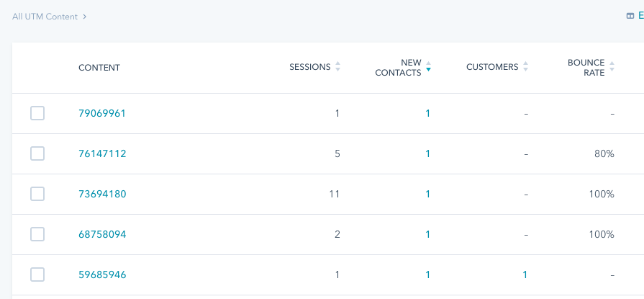Sort by Bounce Rate arrows
This screenshot has width=644, height=299.
(612, 66)
